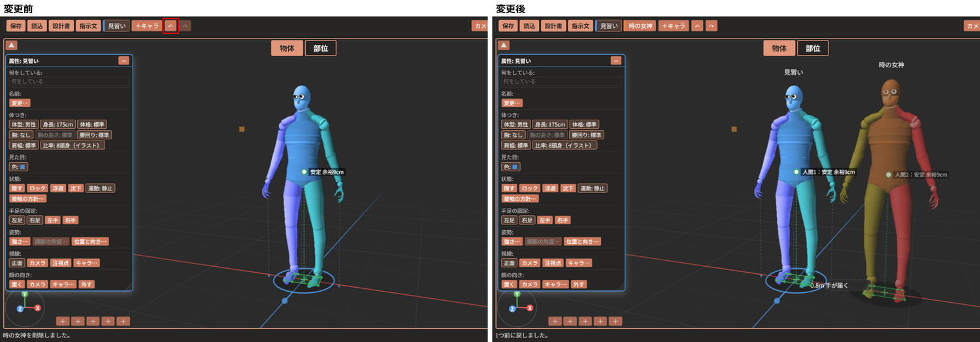Toggle ロック lock state in 変更後 panel

tap(530, 188)
